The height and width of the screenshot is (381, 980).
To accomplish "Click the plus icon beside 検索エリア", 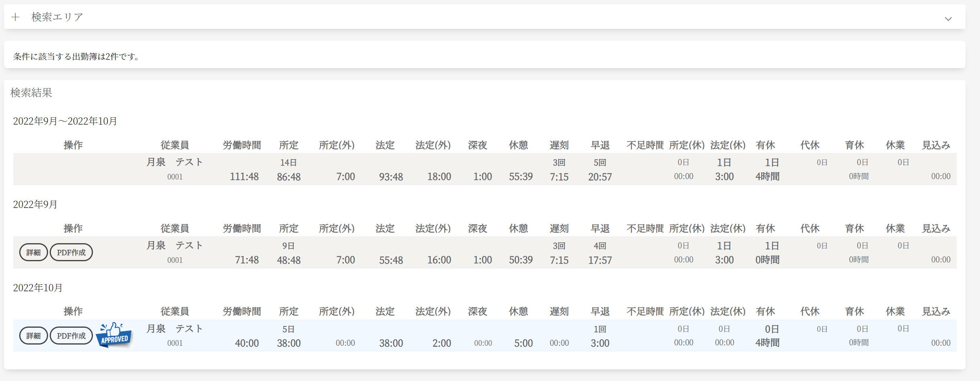I will click(x=16, y=17).
